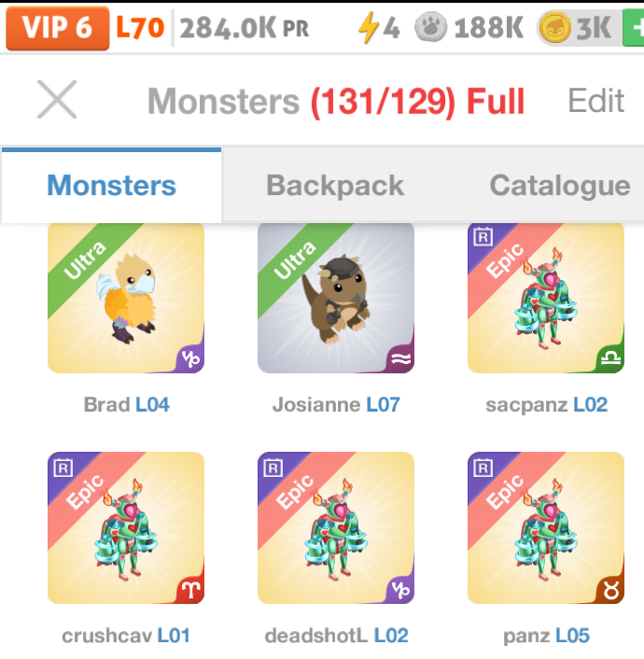Viewport: 644px width, 659px height.
Task: Open Brad the Ultra monster card
Action: [126, 298]
